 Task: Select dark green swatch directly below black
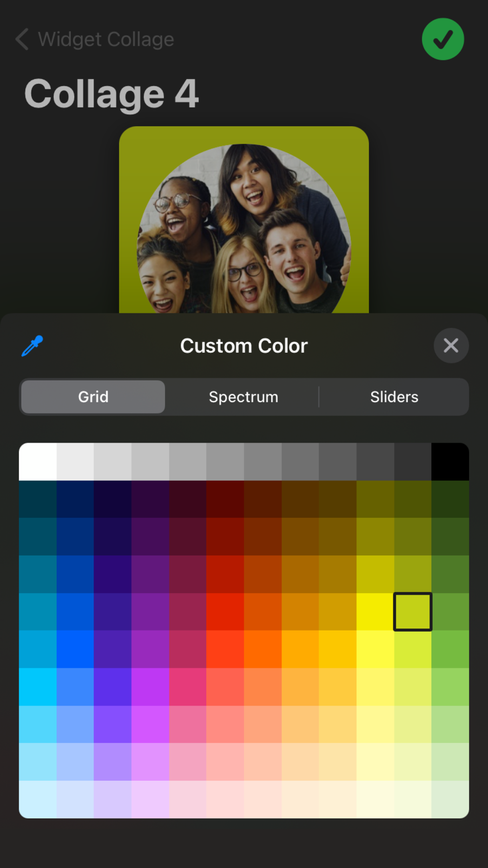[450, 499]
